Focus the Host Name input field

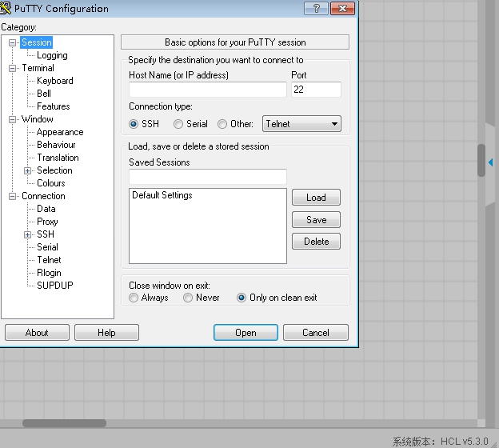(208, 90)
